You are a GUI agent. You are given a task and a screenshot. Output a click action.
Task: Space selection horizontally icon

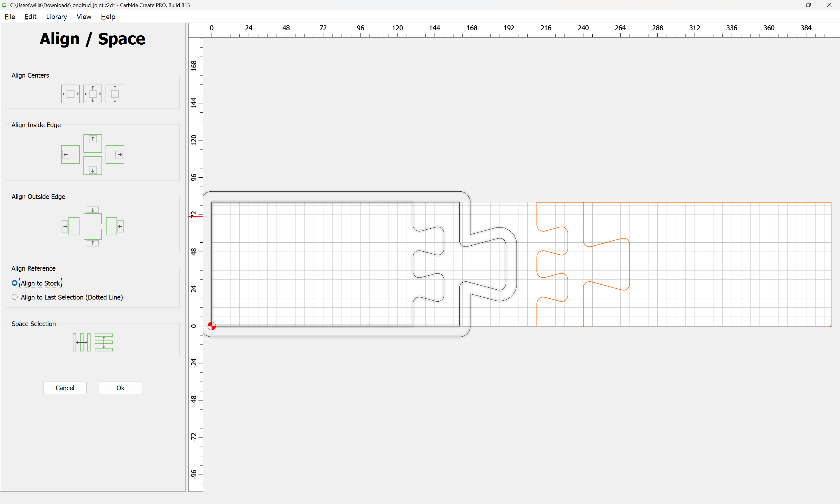pyautogui.click(x=81, y=342)
